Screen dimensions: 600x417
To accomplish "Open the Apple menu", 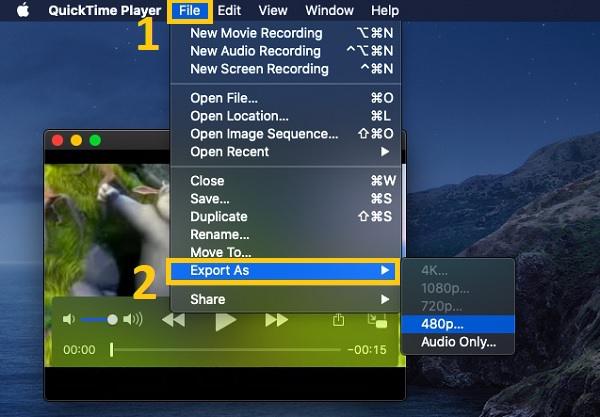I will tap(23, 10).
